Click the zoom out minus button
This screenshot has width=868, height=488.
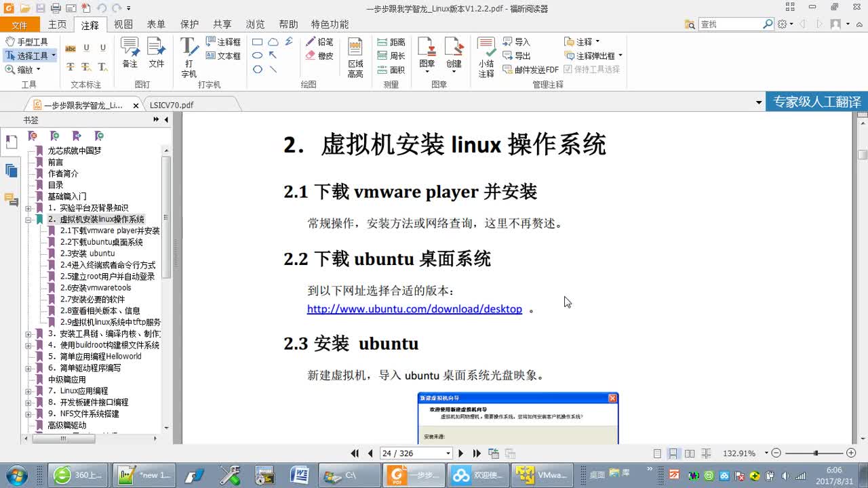[776, 453]
